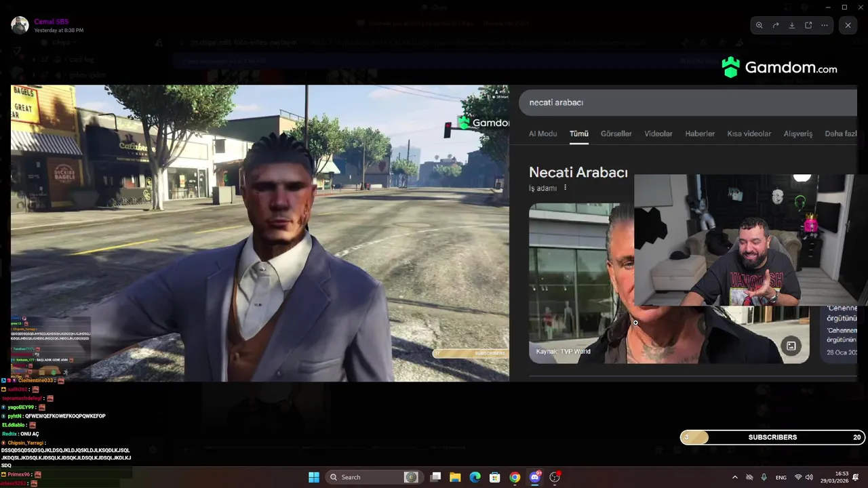868x488 pixels.
Task: Open notifications via the bell icon
Action: tap(856, 477)
